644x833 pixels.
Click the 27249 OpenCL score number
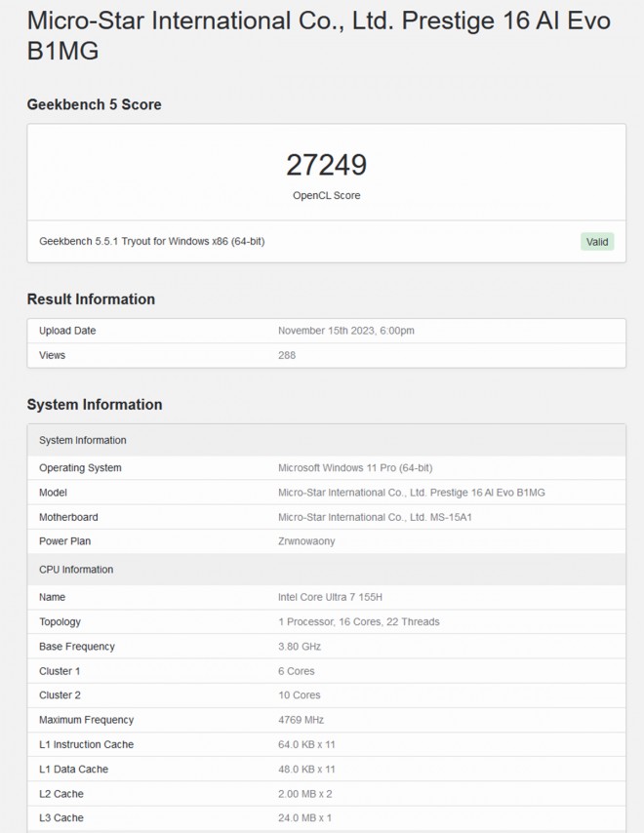326,165
